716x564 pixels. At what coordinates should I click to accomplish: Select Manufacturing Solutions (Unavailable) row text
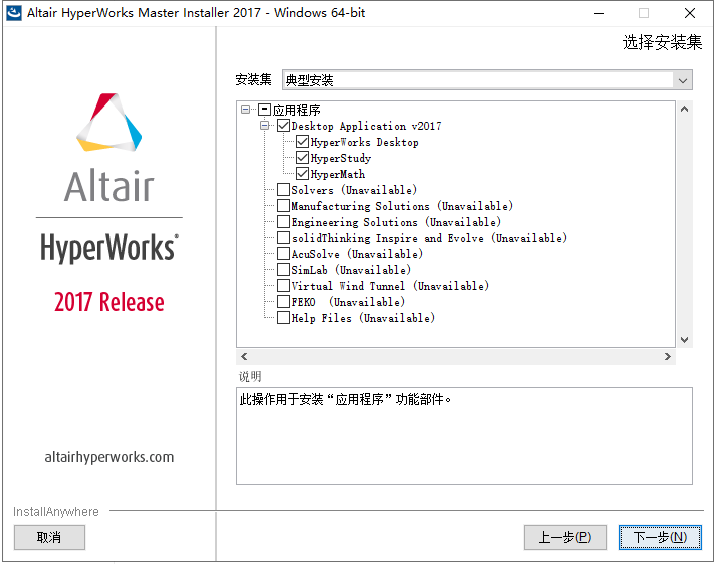pyautogui.click(x=402, y=206)
